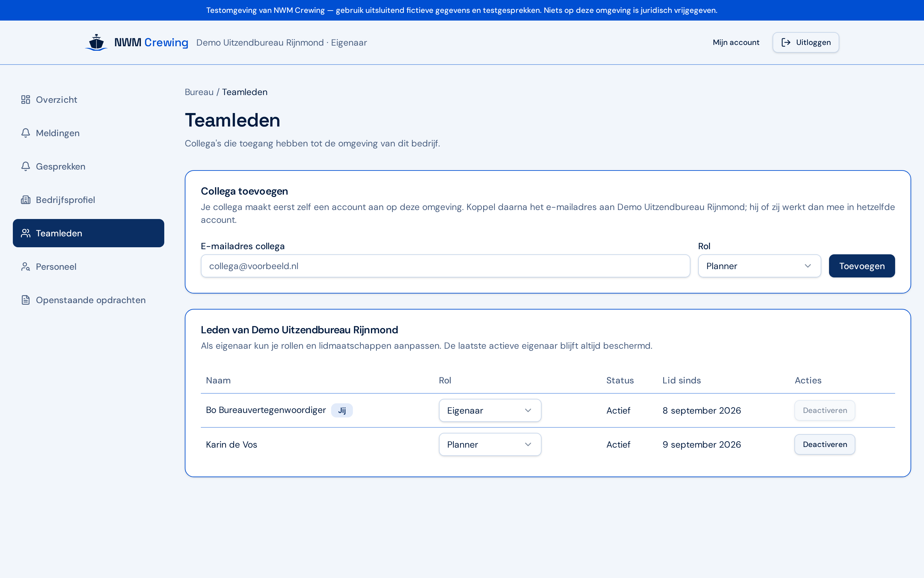This screenshot has width=924, height=578.
Task: Focus the E-mailadres collega input field
Action: coord(445,266)
